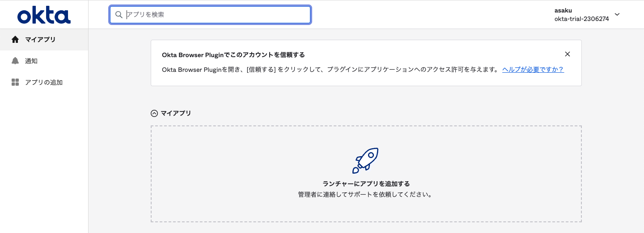644x233 pixels.
Task: Click the home icon beside マイアプリ
Action: [15, 40]
